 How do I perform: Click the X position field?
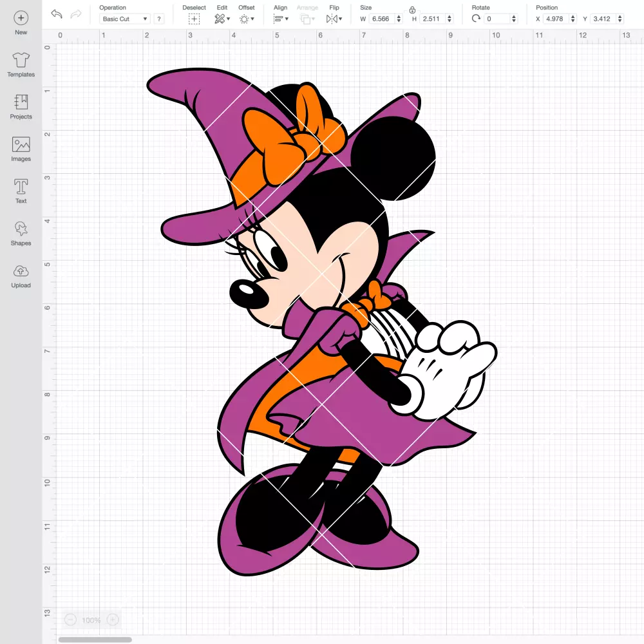(556, 19)
